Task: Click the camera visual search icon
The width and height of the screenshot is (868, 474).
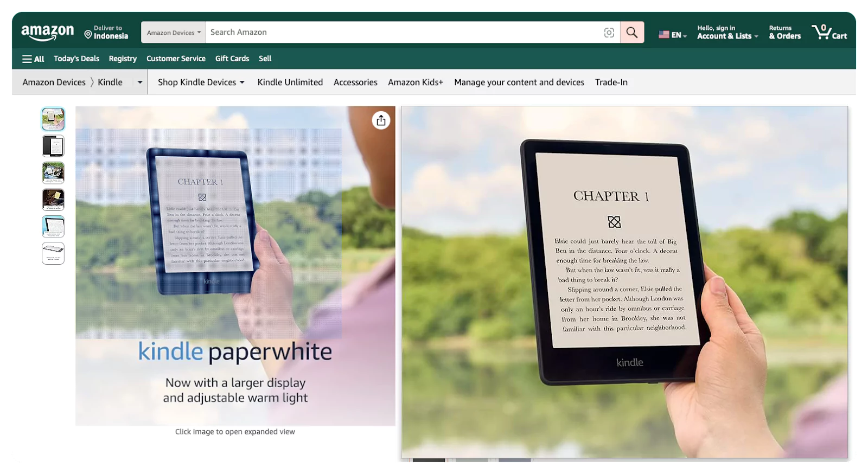Action: (609, 33)
